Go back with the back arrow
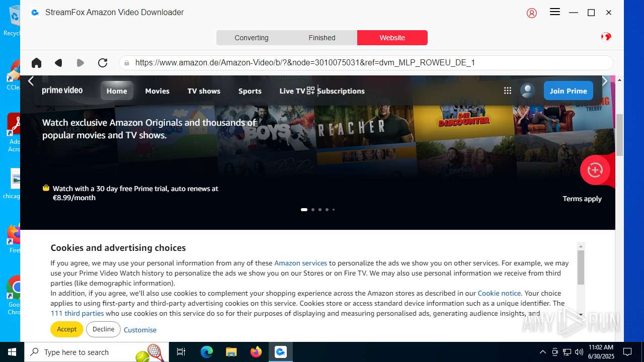This screenshot has height=362, width=644. pyautogui.click(x=58, y=63)
